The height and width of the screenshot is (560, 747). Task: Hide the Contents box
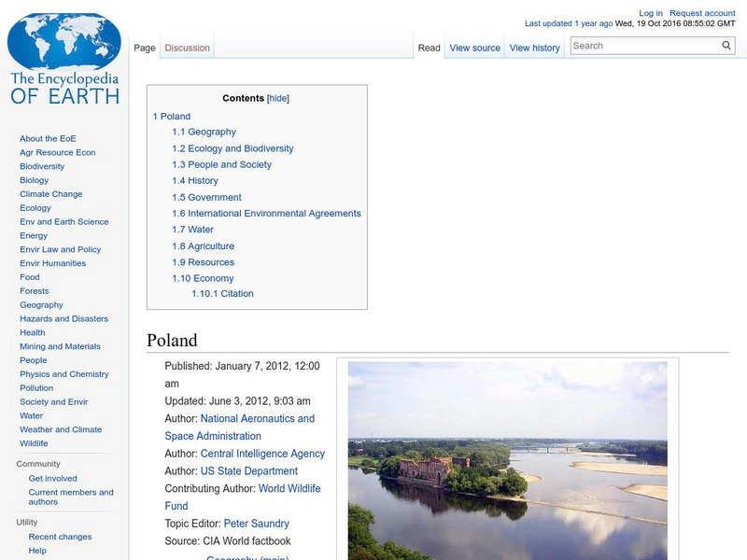point(277,97)
